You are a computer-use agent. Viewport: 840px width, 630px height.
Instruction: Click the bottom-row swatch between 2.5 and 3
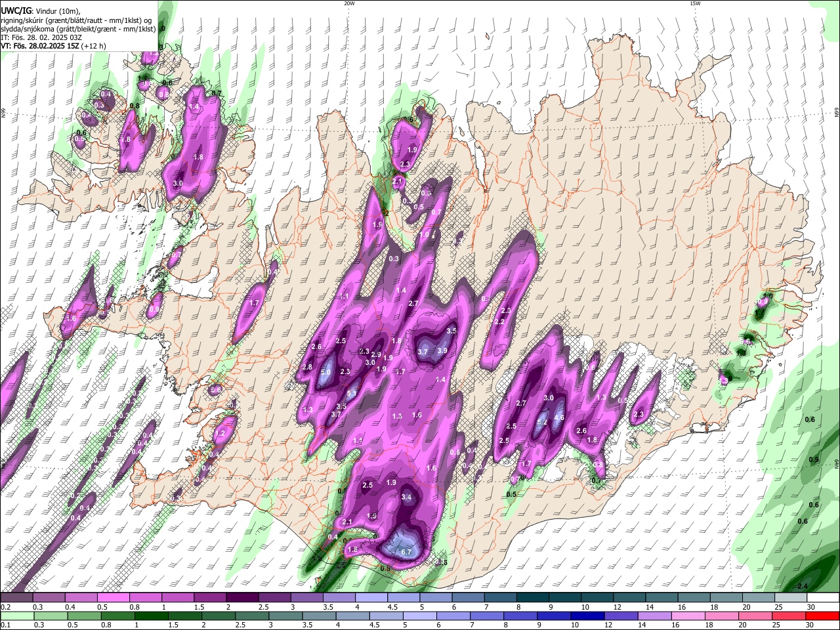251,616
